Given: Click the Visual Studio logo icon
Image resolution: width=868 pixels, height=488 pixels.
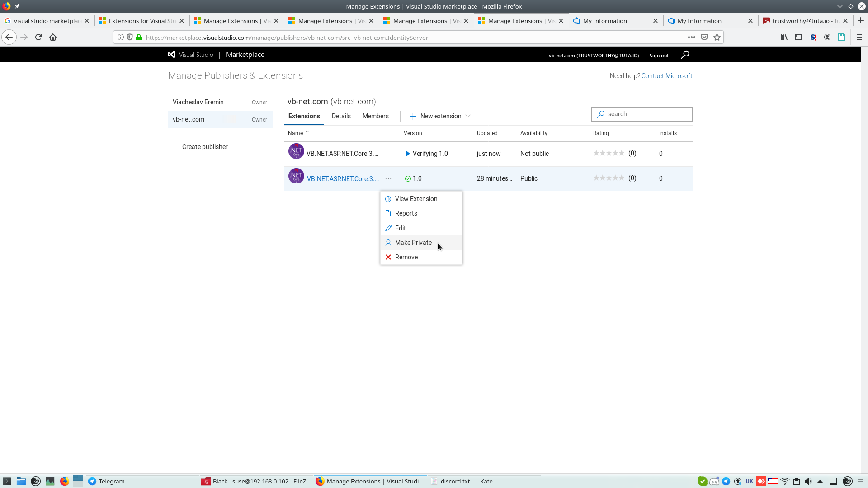Looking at the screenshot, I should tap(172, 55).
